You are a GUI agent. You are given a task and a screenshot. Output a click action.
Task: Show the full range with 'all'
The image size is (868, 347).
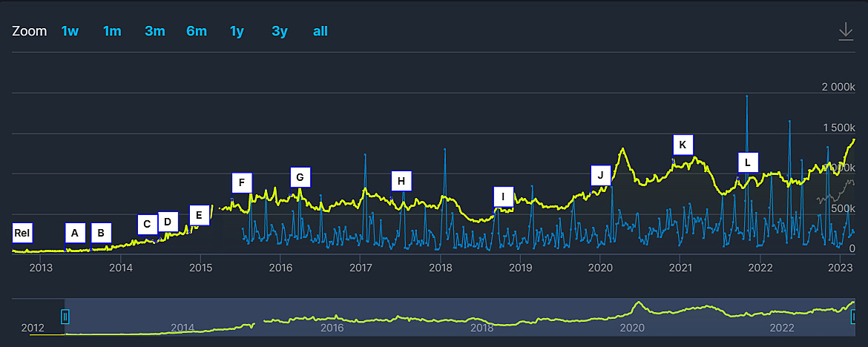coord(320,31)
